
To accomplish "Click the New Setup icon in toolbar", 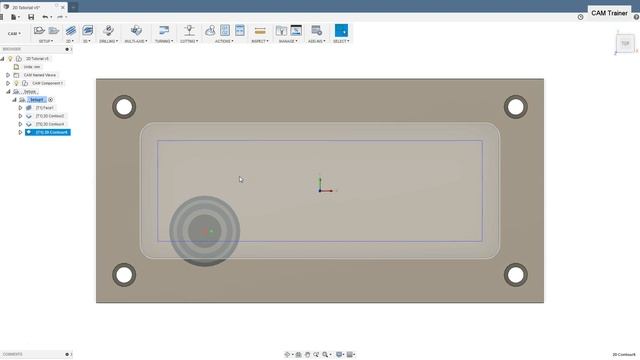I will 39,31.
